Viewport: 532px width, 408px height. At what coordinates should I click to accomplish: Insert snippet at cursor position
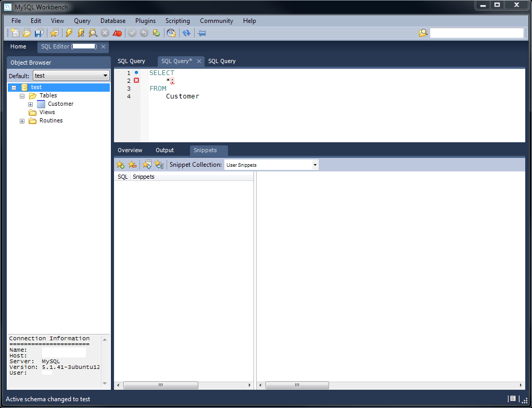tap(159, 165)
